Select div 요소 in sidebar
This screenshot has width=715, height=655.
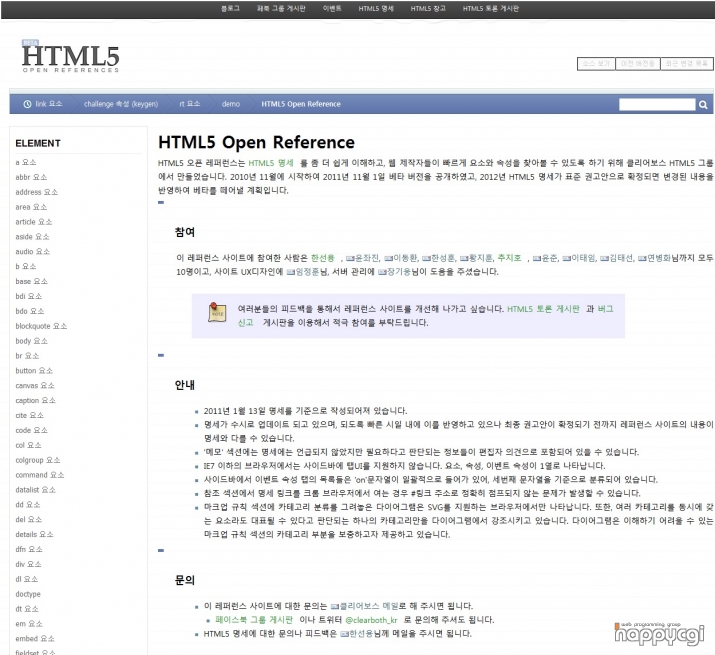tap(28, 564)
